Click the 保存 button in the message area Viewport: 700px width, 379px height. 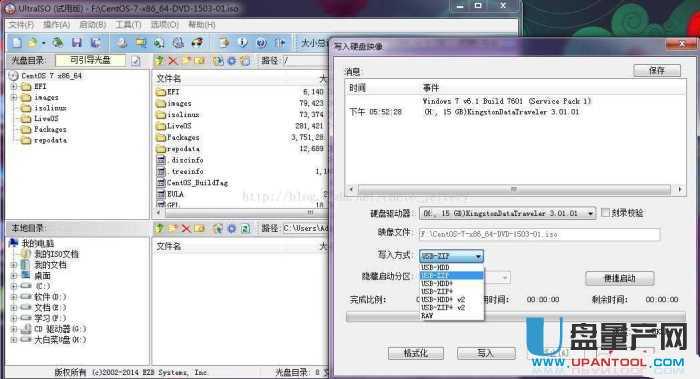657,71
